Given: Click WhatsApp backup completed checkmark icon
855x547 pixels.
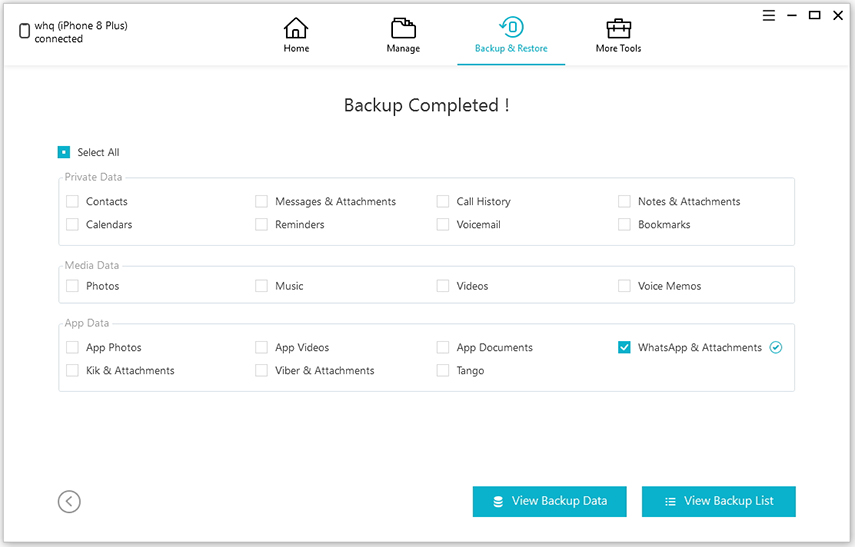Looking at the screenshot, I should pyautogui.click(x=775, y=347).
